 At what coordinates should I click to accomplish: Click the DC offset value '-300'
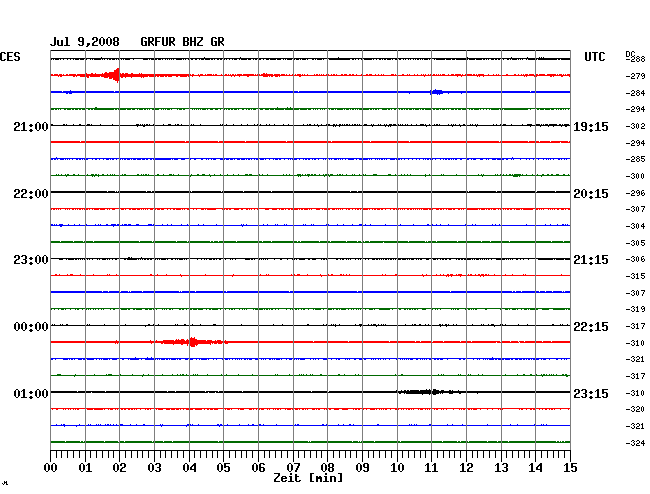636,176
